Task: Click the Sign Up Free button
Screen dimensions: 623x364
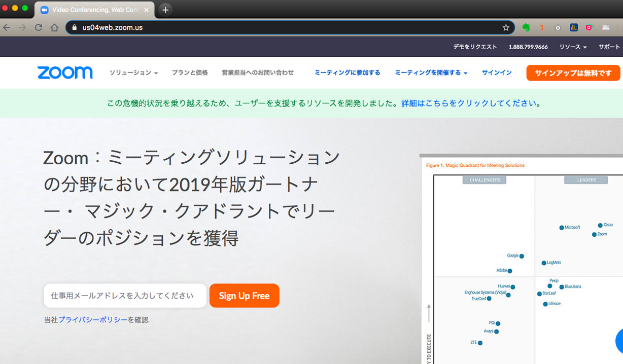Action: [x=244, y=296]
